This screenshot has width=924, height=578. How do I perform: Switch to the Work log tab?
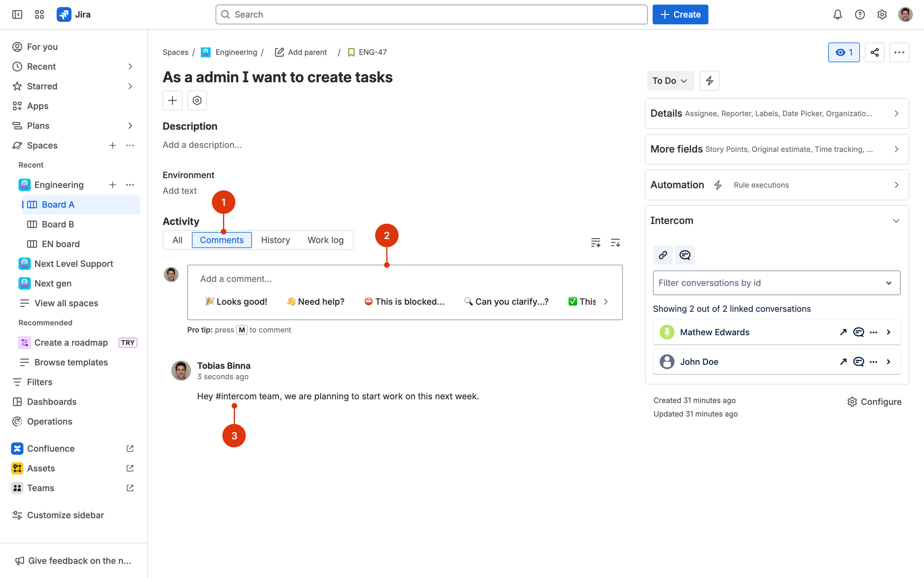[325, 240]
